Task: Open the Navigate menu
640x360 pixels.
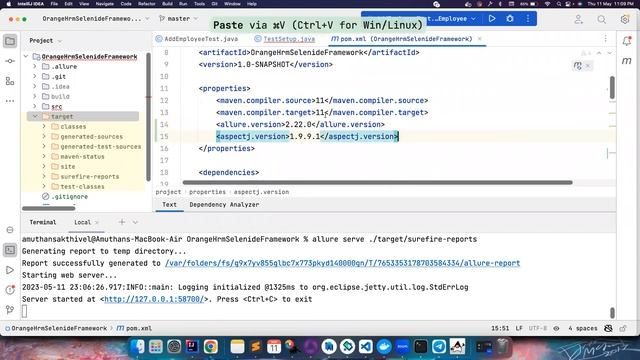Action: coord(104,4)
